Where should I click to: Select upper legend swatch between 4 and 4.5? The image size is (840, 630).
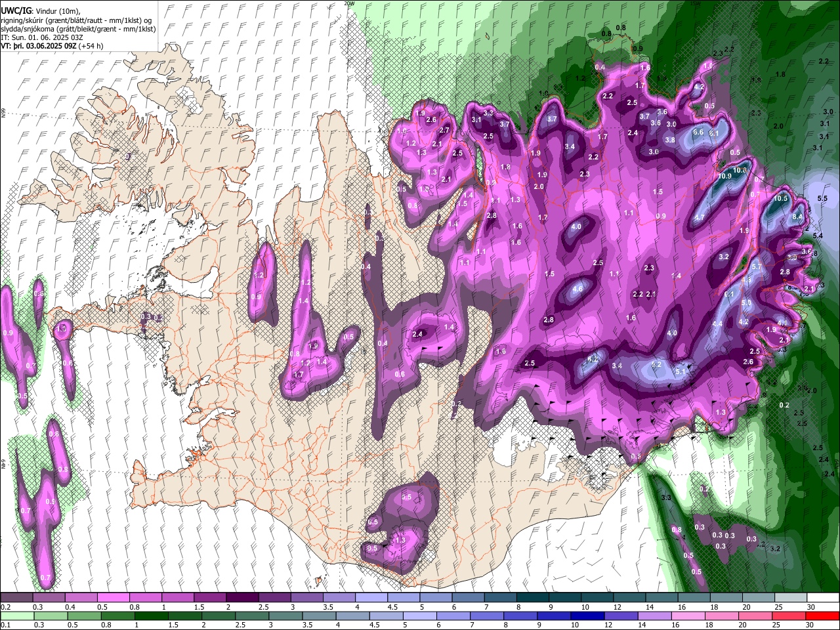[371, 598]
